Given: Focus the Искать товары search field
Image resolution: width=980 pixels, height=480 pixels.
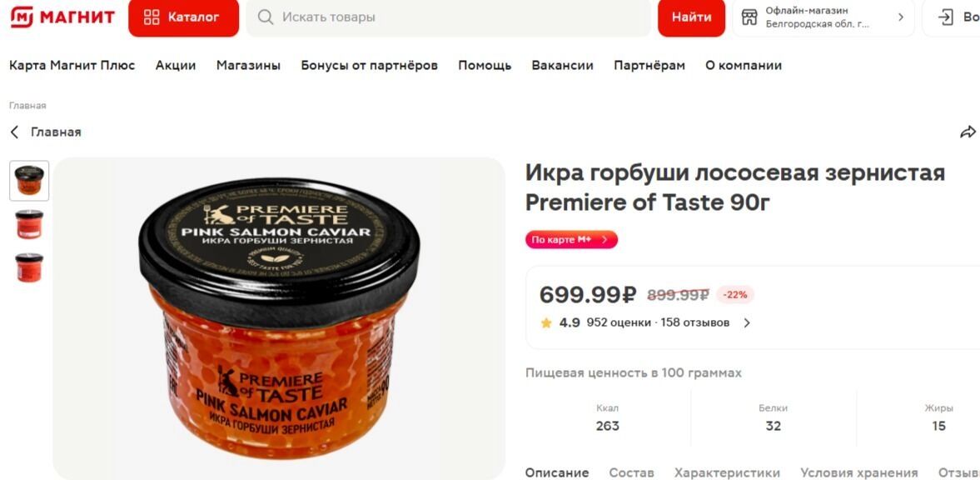Looking at the screenshot, I should [x=448, y=17].
